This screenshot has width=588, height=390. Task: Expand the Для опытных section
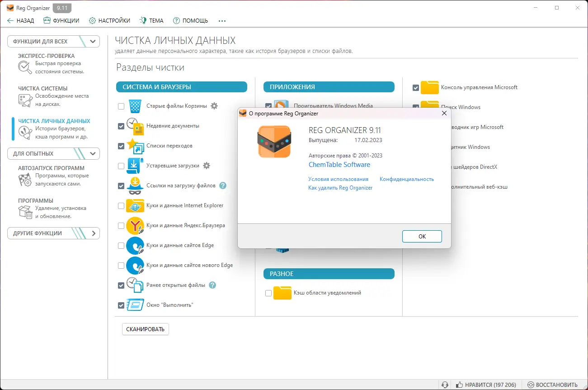(x=93, y=153)
